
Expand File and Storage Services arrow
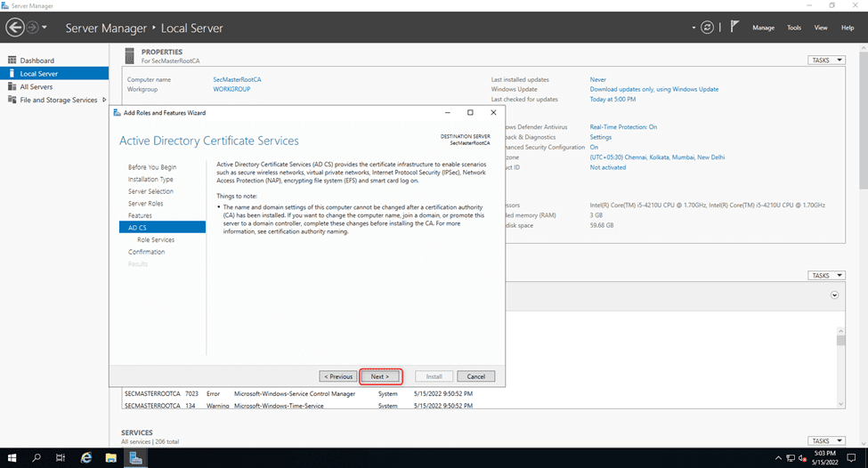(x=104, y=101)
